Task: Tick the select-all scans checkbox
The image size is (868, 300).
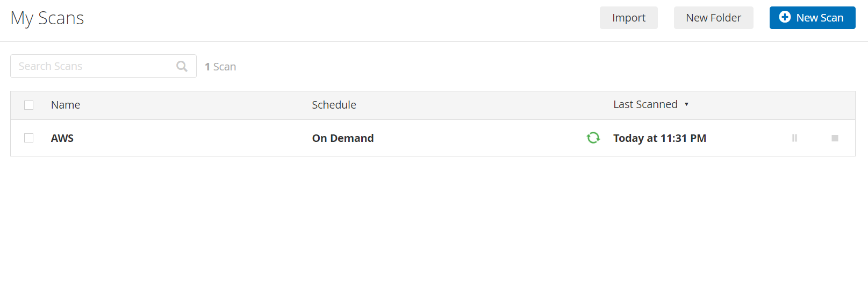Action: pyautogui.click(x=29, y=105)
